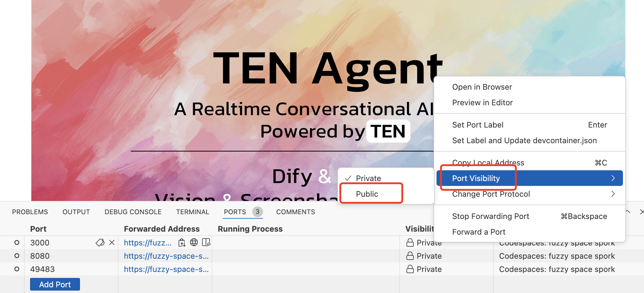Viewport: 644px width, 293px height.
Task: Copy local address icon in port 3000 row
Action: pyautogui.click(x=182, y=242)
